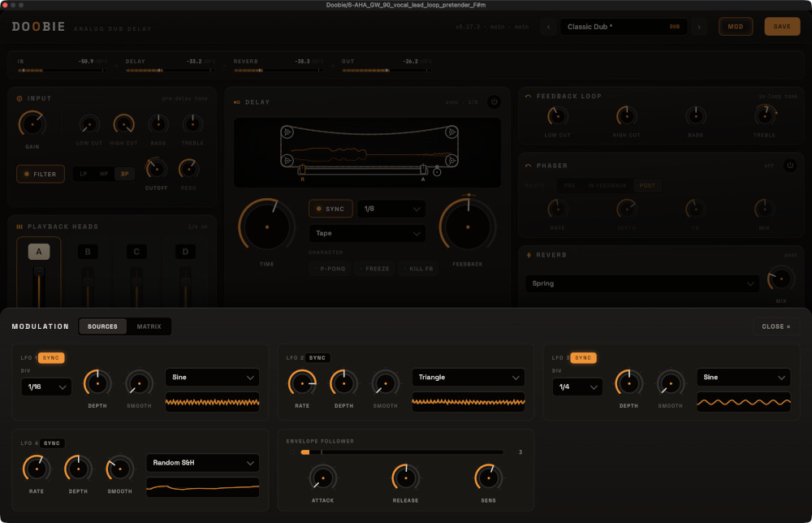Image resolution: width=812 pixels, height=523 pixels.
Task: Select BP filter type
Action: [x=125, y=174]
